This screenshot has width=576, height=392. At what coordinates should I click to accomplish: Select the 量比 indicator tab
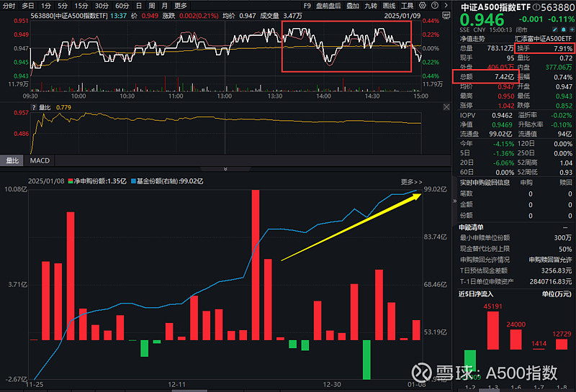pyautogui.click(x=12, y=160)
